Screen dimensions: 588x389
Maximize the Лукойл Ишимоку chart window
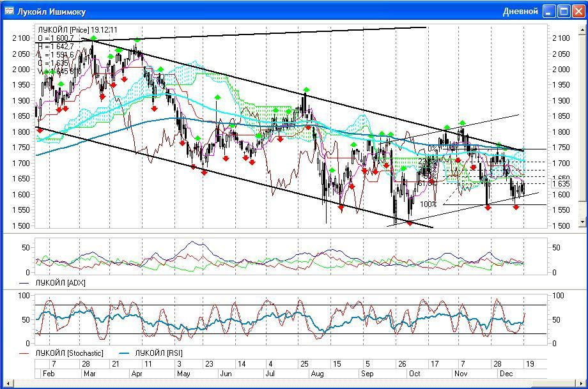click(564, 11)
